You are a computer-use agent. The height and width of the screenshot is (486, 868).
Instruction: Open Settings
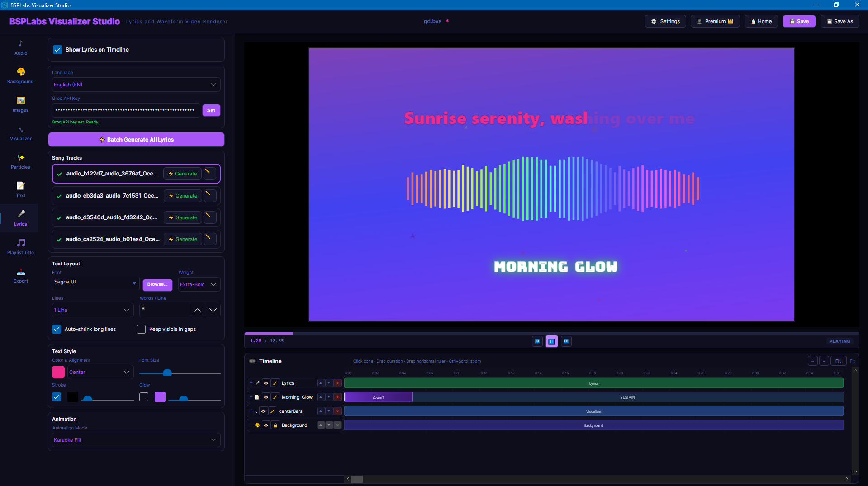click(x=665, y=21)
